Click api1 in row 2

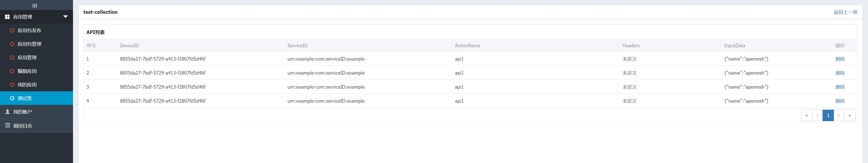click(459, 73)
